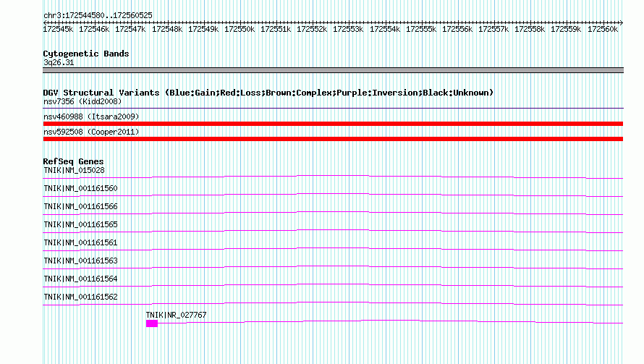Click the 172555k ruler tick label
644x364 pixels.
421,29
